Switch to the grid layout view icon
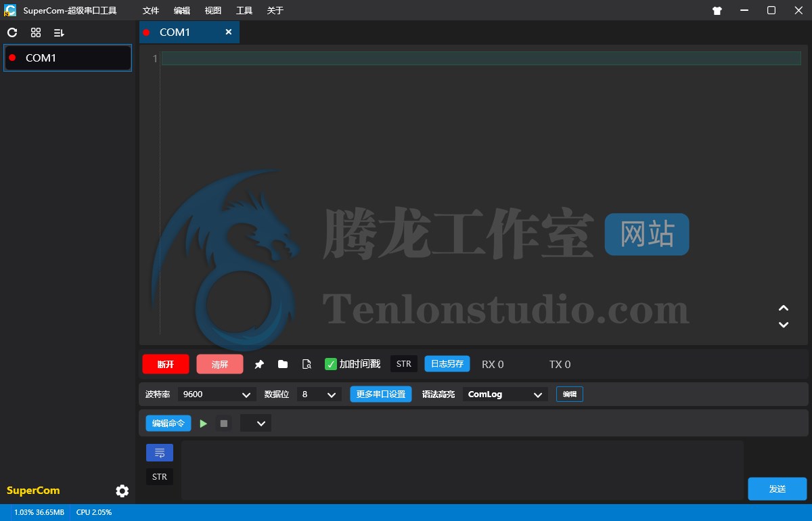The width and height of the screenshot is (812, 521). [x=36, y=32]
